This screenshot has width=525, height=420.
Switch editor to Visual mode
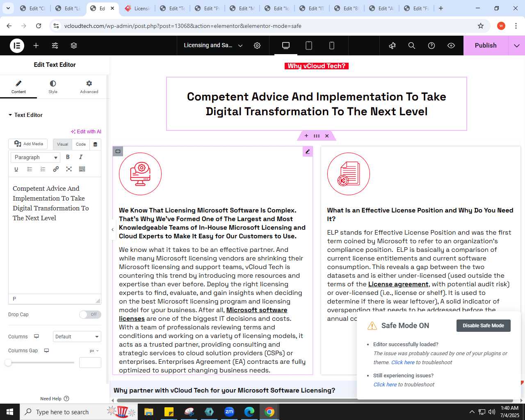coord(62,144)
